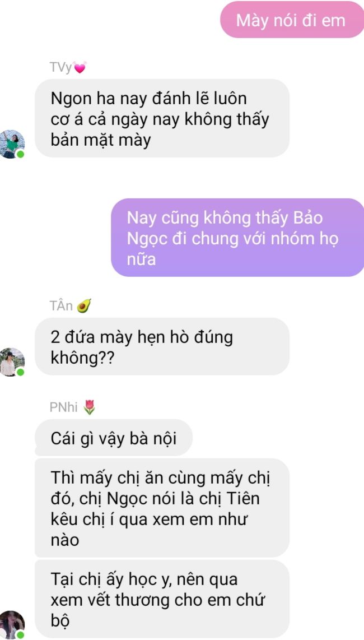Screen dimensions: 364x640
Task: Select the 'Cái gì vậy bà nội' message
Action: [x=114, y=438]
